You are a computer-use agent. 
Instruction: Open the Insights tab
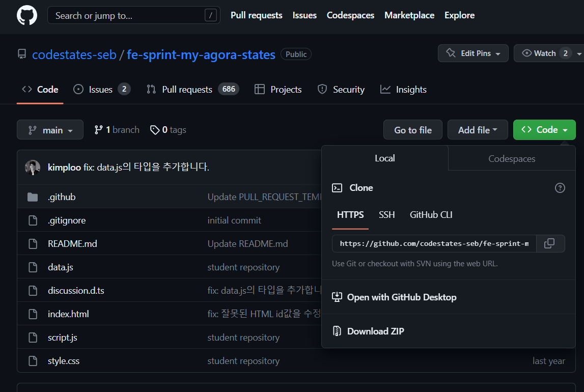pos(403,89)
